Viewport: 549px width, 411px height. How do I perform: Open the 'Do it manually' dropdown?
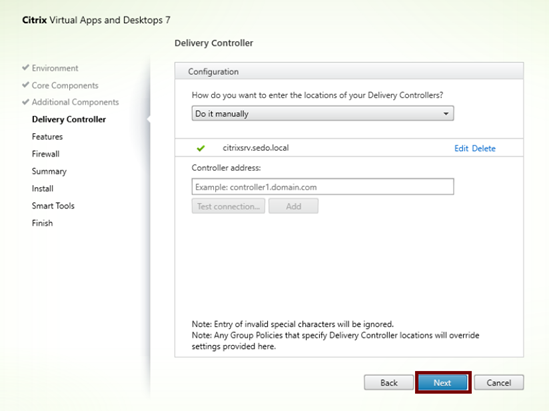[322, 113]
